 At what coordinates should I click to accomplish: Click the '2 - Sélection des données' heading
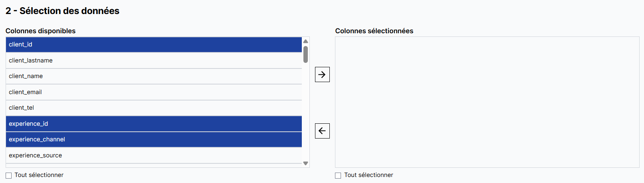click(62, 11)
